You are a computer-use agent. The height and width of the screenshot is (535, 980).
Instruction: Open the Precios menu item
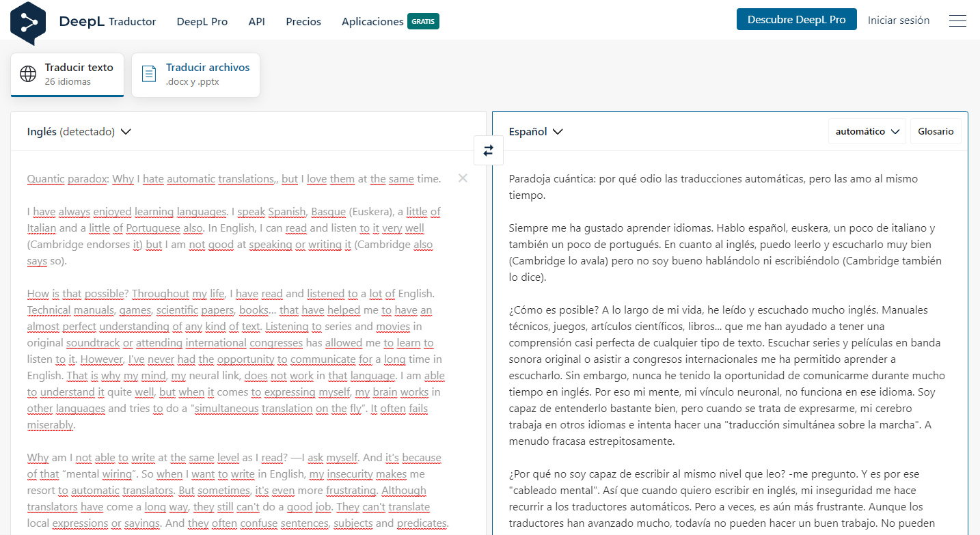[x=303, y=21]
